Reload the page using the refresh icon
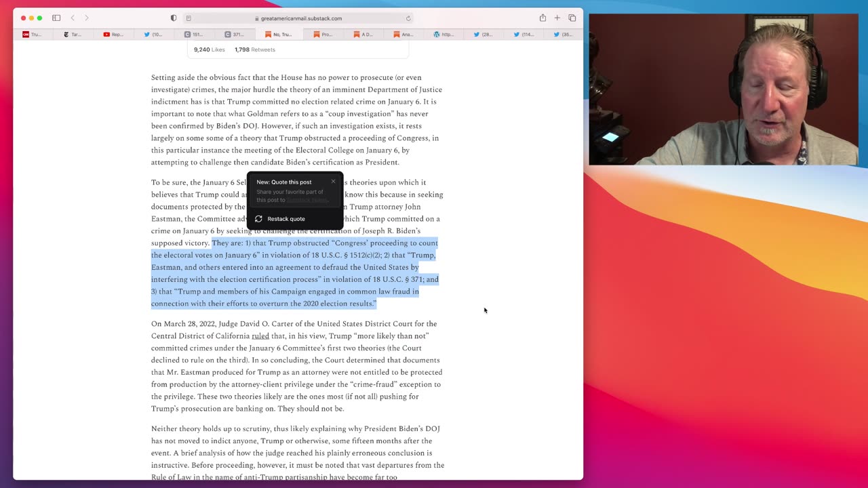 (408, 18)
